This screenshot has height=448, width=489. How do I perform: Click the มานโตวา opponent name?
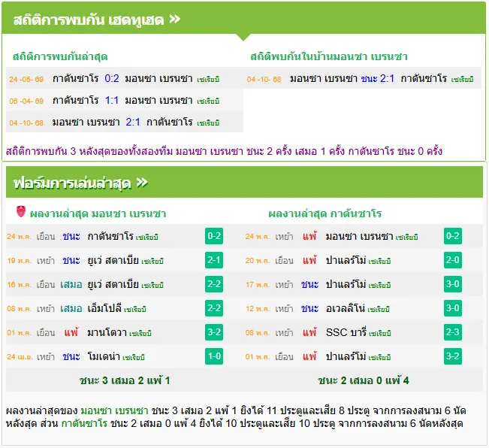107,332
